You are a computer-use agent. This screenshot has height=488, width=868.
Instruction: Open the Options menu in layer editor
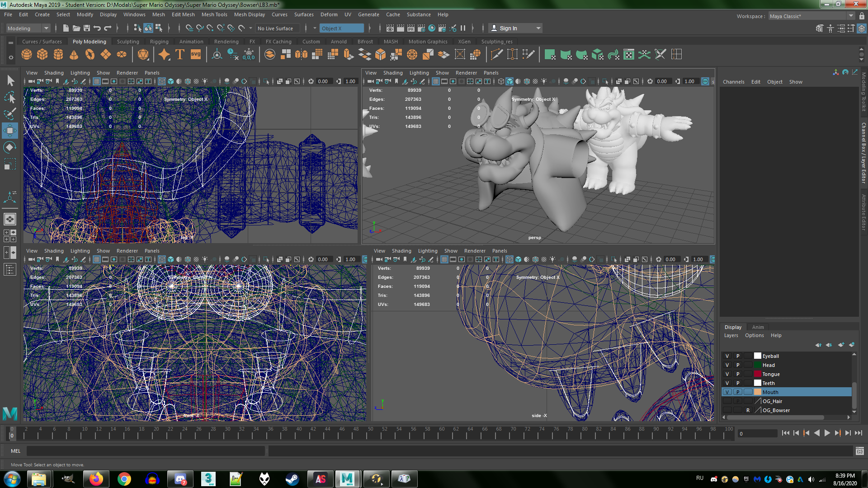[755, 335]
